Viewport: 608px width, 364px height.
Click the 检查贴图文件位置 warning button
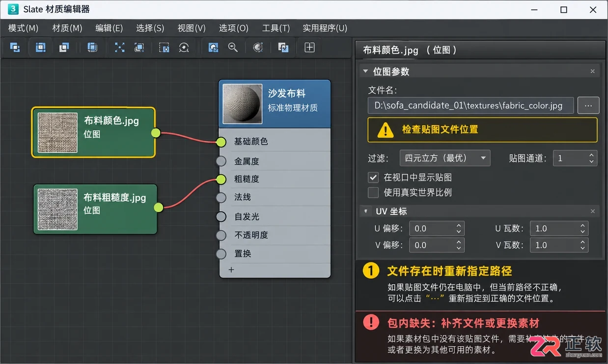482,130
